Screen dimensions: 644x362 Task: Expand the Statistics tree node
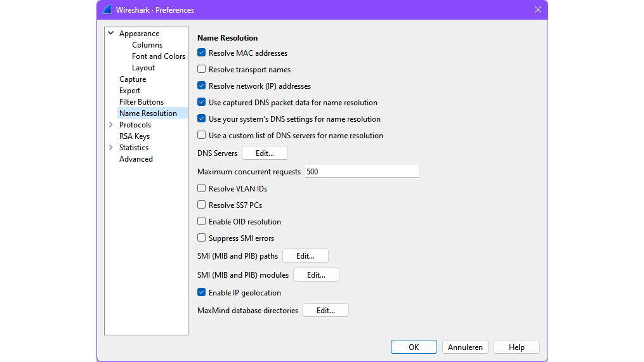click(x=111, y=148)
